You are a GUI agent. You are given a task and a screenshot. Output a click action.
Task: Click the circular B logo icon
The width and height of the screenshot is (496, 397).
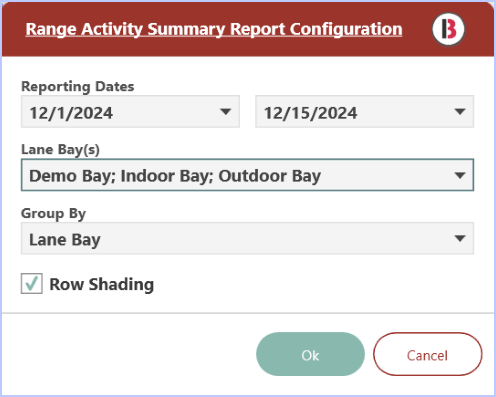tap(448, 29)
